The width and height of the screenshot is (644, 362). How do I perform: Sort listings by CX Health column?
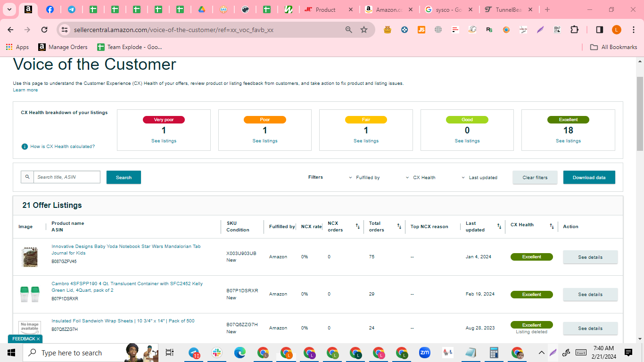(x=552, y=227)
